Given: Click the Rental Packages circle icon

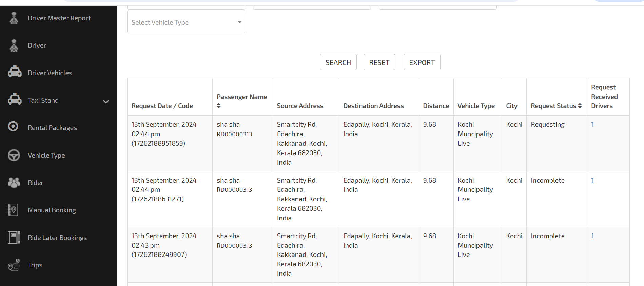Looking at the screenshot, I should coord(13,127).
